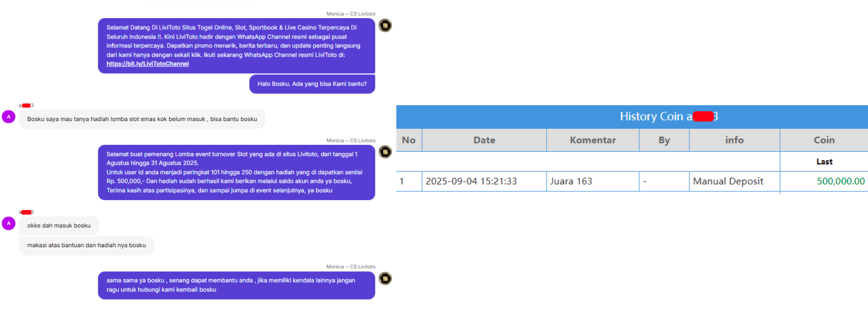Click the 'Coin' column header
Screen dimensions: 868x310
(x=824, y=140)
